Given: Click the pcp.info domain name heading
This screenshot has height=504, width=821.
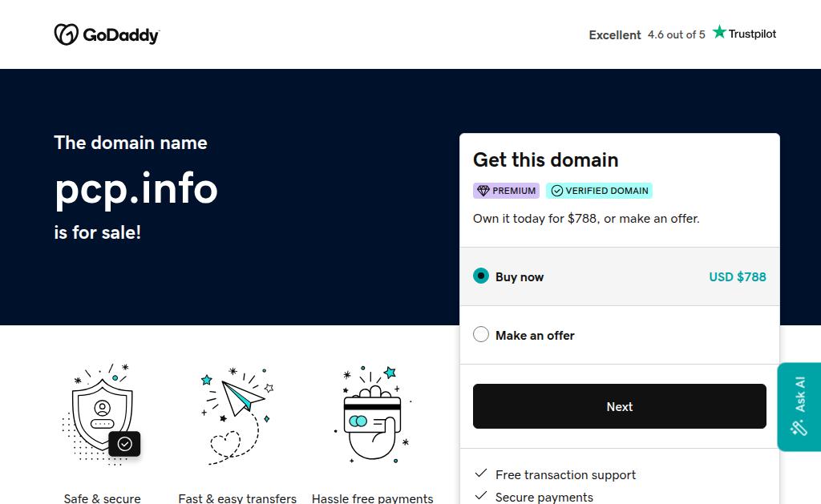Looking at the screenshot, I should point(136,188).
